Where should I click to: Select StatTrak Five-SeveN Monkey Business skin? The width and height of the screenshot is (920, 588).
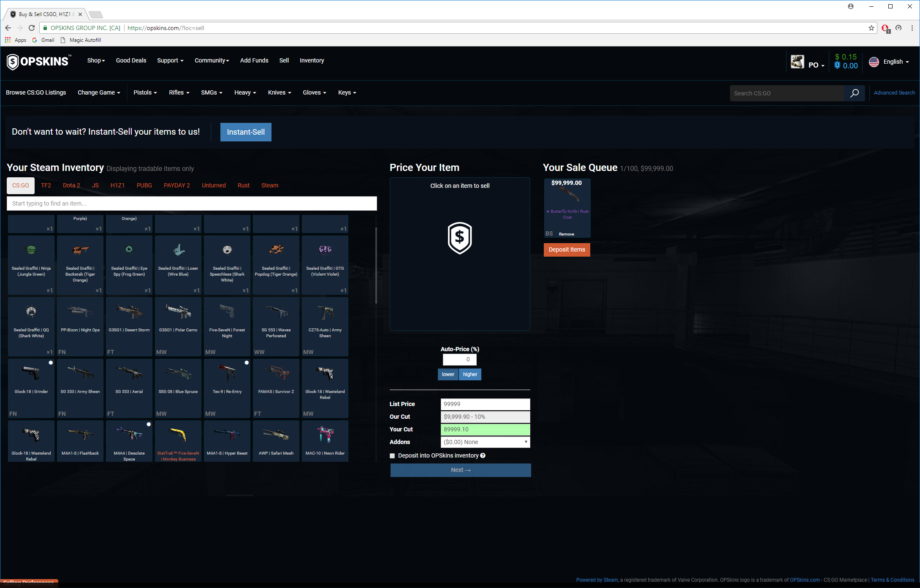coord(178,441)
